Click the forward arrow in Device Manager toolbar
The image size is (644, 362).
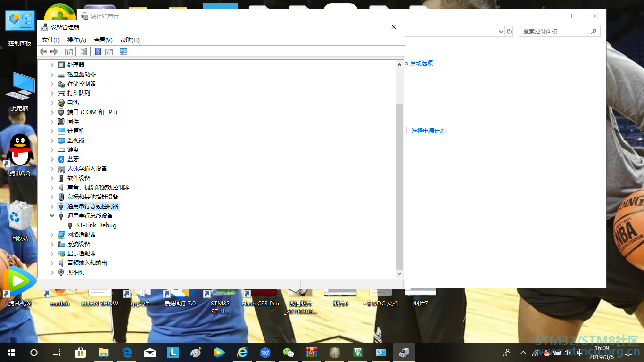click(x=54, y=51)
